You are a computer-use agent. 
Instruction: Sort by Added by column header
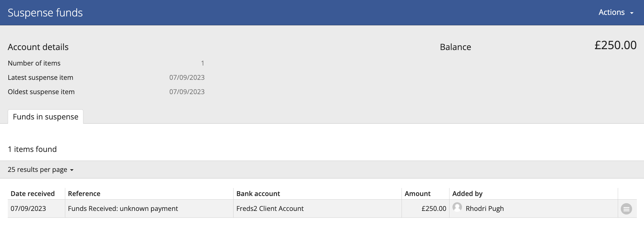pyautogui.click(x=467, y=194)
